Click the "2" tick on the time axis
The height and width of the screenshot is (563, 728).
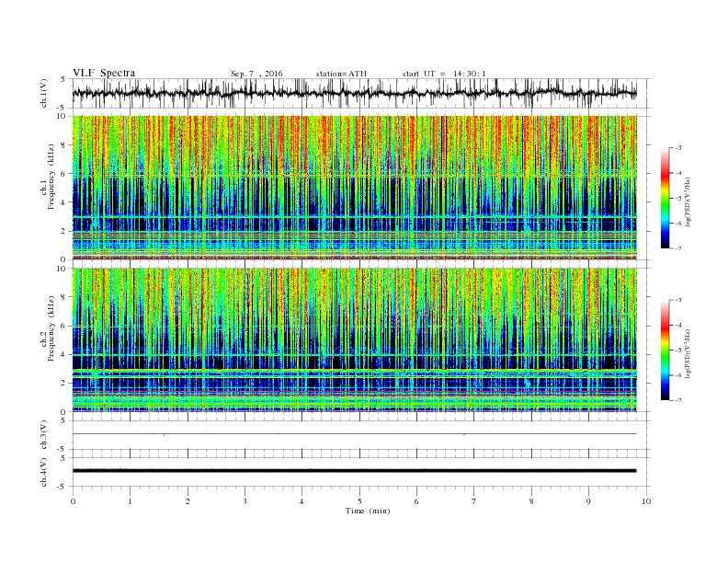click(x=188, y=501)
